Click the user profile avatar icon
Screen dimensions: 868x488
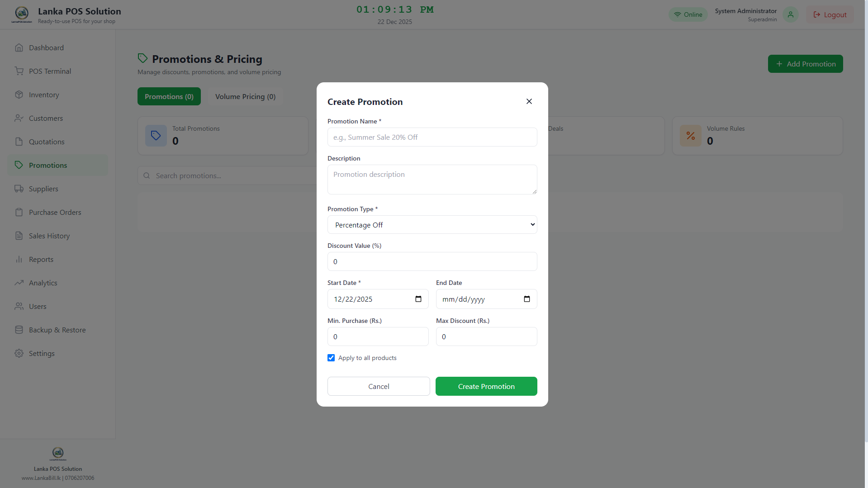pyautogui.click(x=790, y=14)
